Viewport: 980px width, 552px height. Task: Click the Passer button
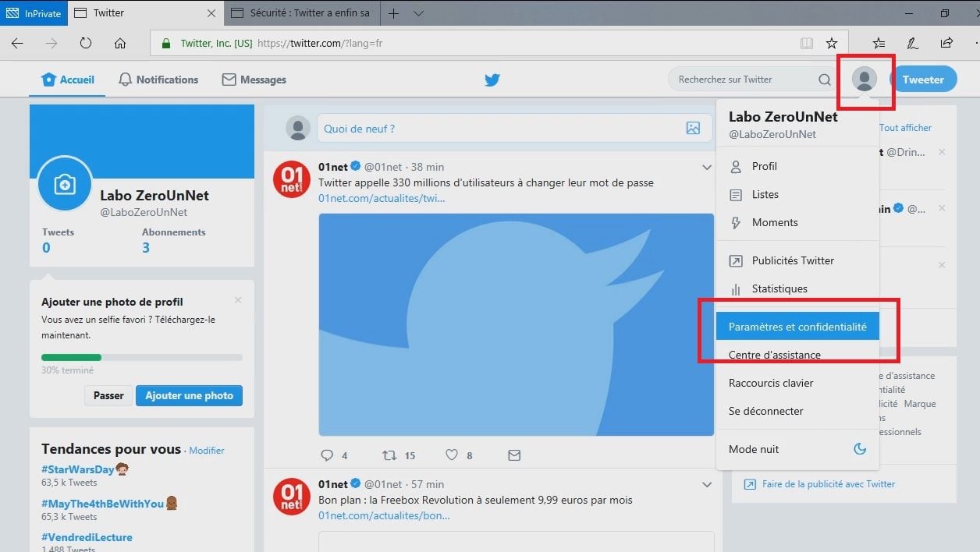108,395
